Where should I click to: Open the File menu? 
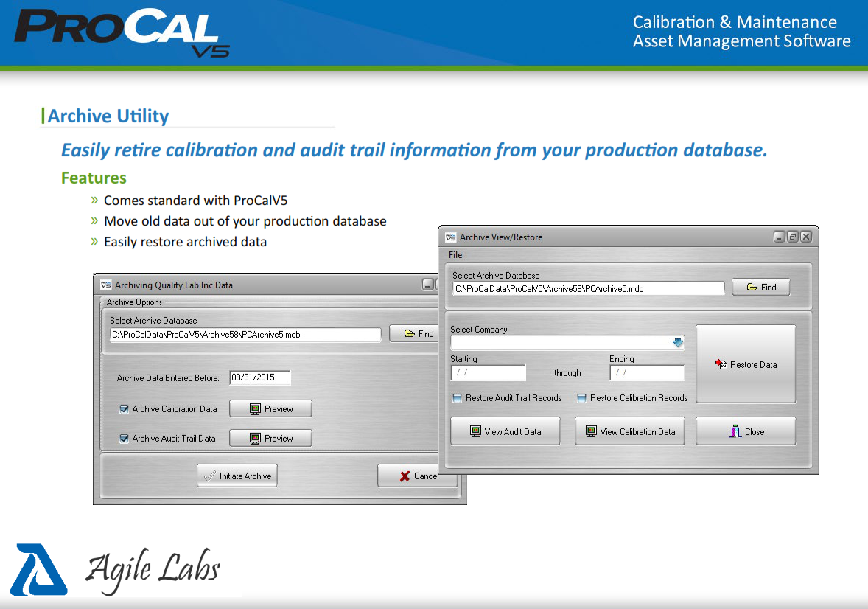pyautogui.click(x=455, y=255)
